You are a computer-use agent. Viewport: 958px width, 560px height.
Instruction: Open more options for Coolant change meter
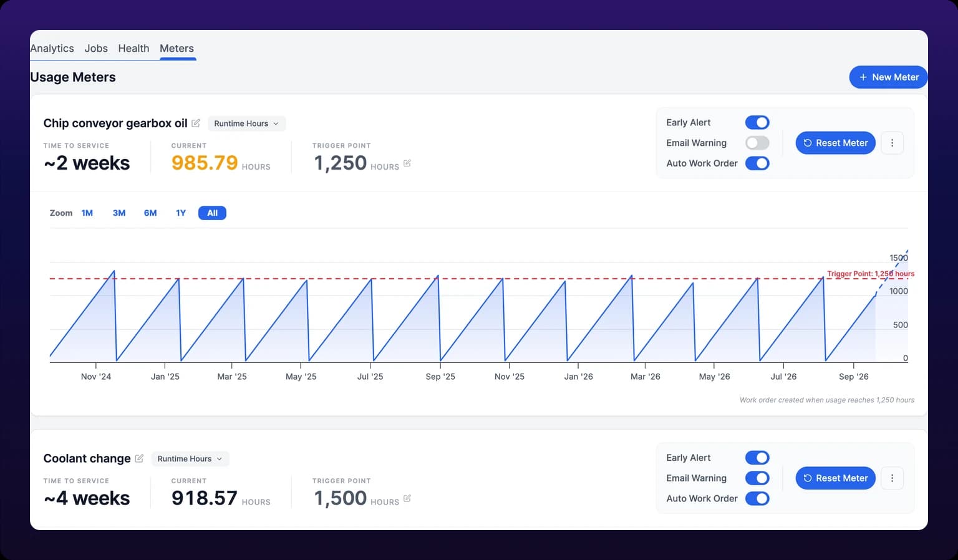point(892,478)
